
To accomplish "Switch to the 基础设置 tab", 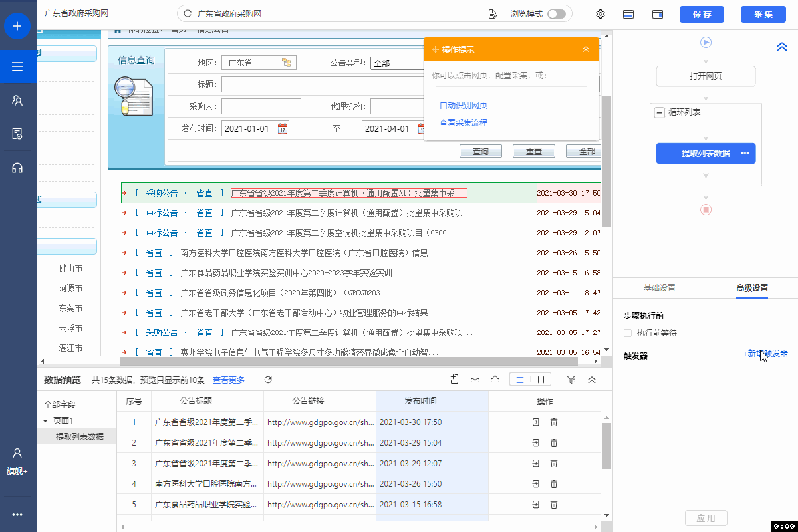I will click(x=659, y=288).
